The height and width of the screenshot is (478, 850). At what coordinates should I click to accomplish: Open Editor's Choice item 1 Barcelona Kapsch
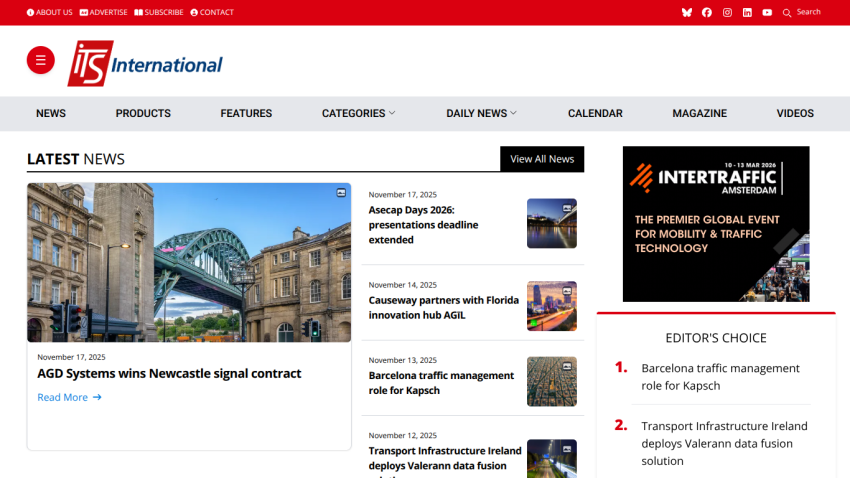pos(720,377)
